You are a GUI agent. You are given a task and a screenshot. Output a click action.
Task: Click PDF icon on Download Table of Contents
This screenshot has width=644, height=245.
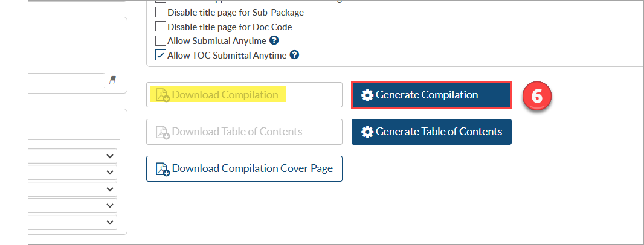coord(163,132)
